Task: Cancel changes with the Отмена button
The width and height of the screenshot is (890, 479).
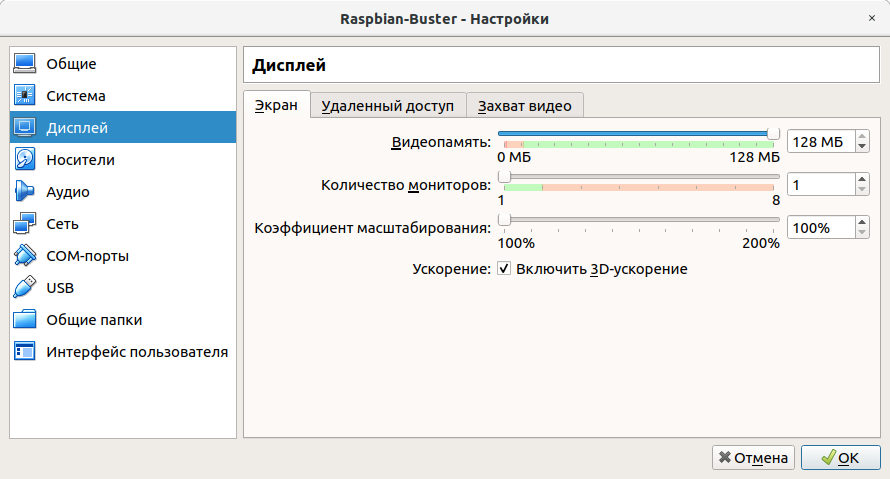Action: tap(753, 457)
